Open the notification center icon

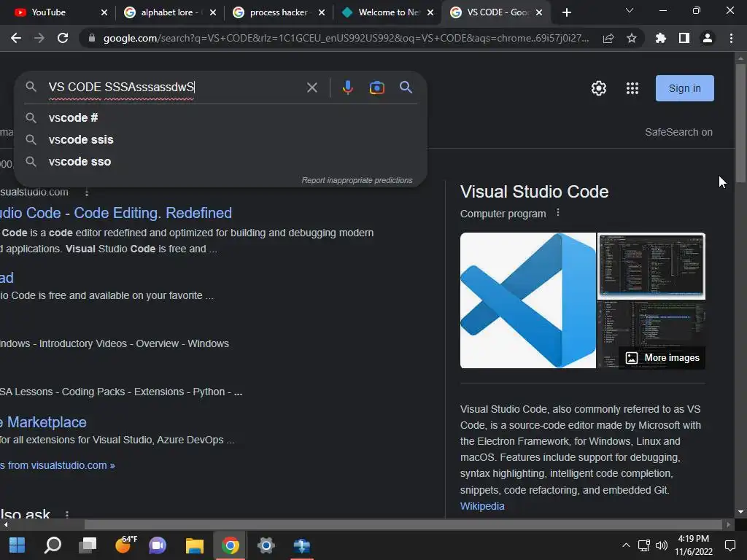729,545
